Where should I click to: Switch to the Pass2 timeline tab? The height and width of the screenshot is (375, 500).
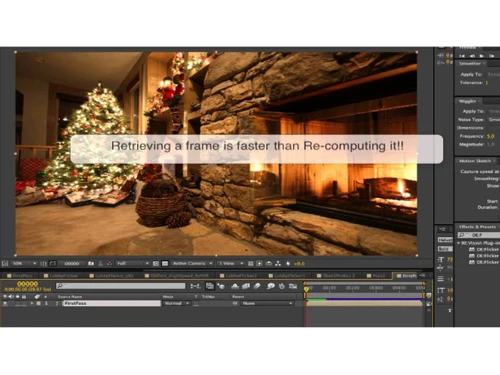(x=376, y=276)
